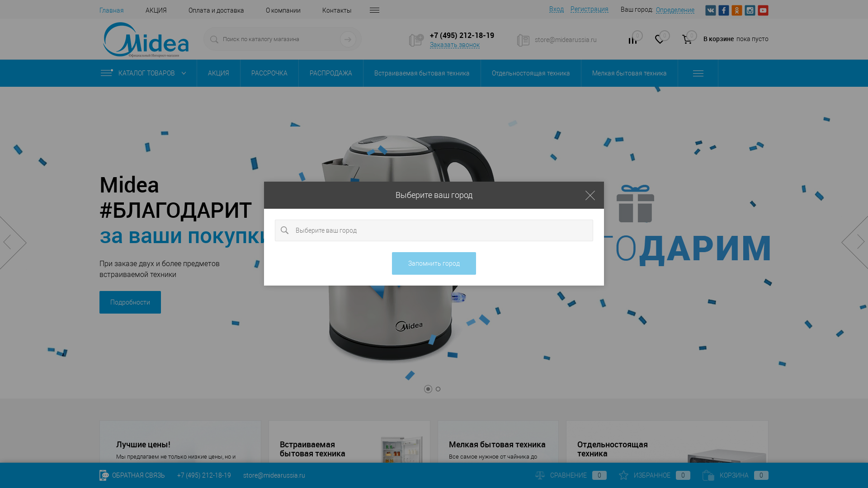This screenshot has width=868, height=488.
Task: Select first slider pagination dot
Action: (428, 389)
